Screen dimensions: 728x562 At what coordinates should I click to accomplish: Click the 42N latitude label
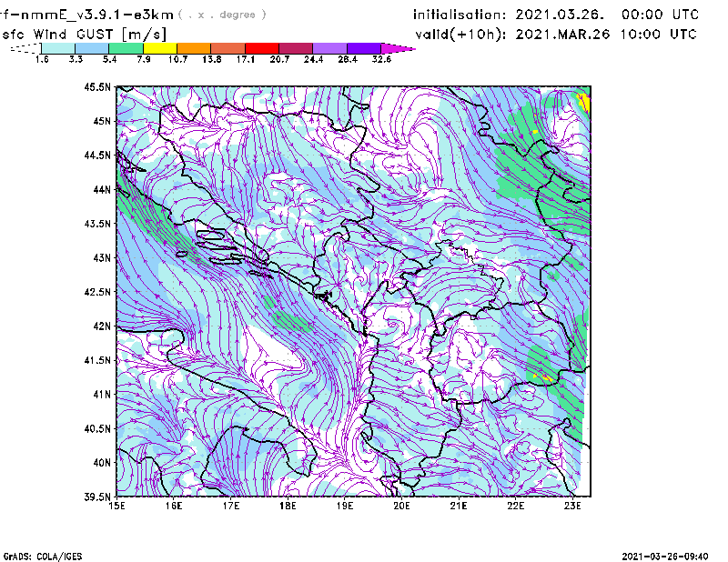click(x=102, y=326)
